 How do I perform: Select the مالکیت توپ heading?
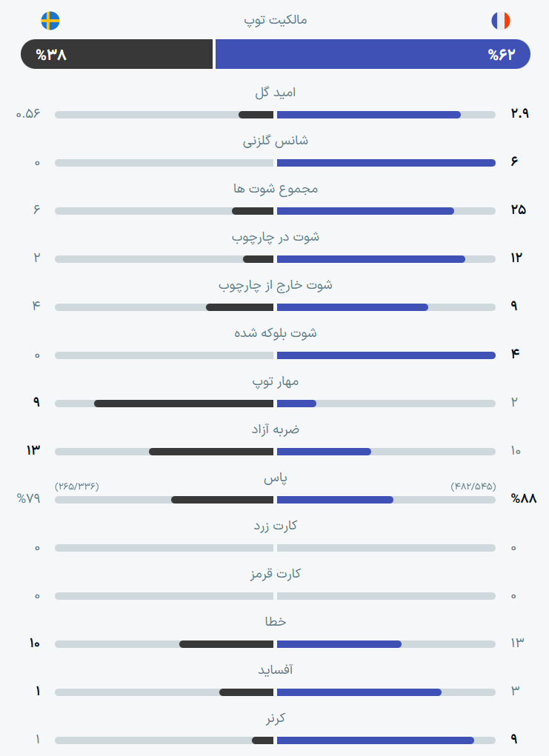pyautogui.click(x=275, y=20)
